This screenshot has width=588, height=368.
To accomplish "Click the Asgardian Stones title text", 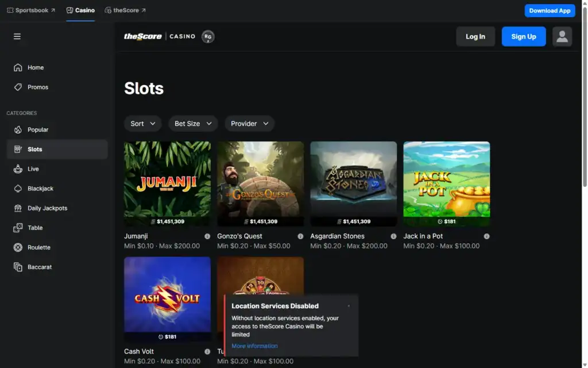I will (337, 236).
